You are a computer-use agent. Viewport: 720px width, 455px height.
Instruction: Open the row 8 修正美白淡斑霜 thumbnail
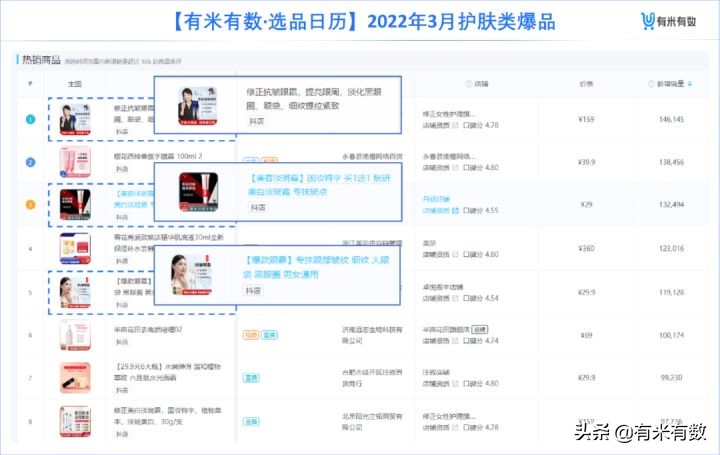click(75, 421)
